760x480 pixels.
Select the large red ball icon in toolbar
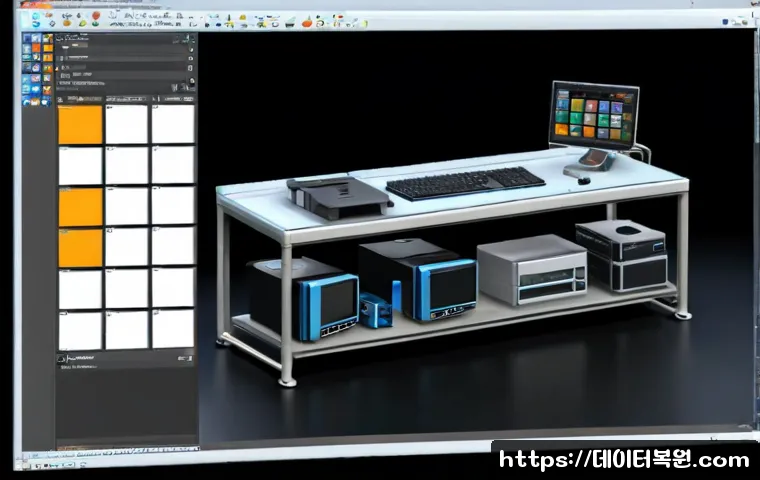[x=96, y=16]
